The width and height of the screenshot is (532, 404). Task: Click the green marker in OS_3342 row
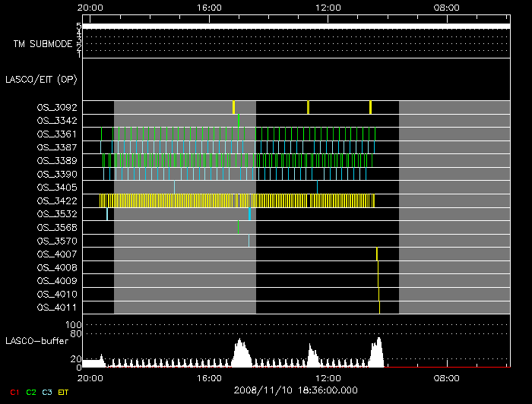239,120
